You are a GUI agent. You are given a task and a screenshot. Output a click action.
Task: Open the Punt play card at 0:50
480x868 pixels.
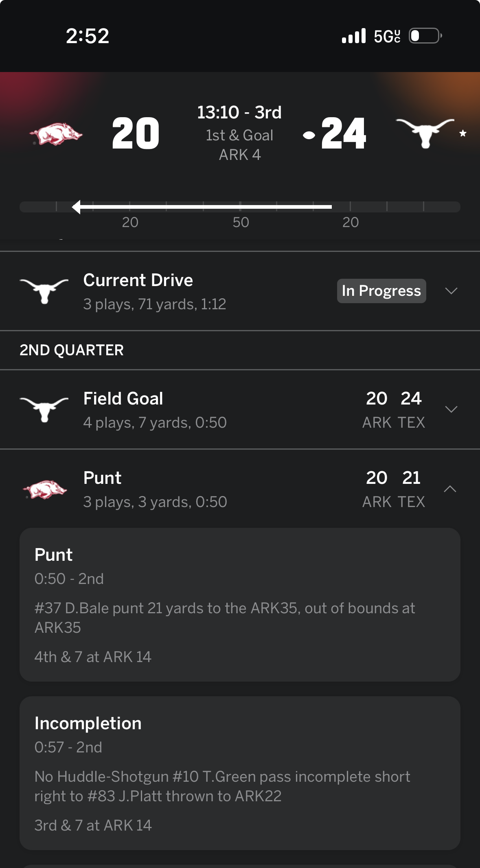pos(240,605)
